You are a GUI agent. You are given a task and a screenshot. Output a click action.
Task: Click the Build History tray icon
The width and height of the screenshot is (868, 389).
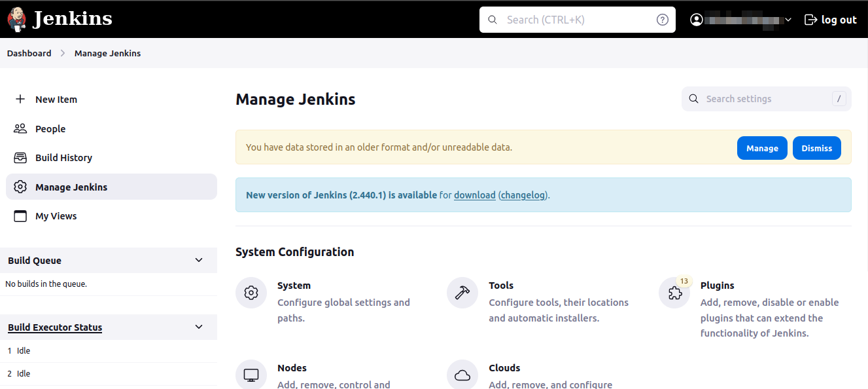20,158
